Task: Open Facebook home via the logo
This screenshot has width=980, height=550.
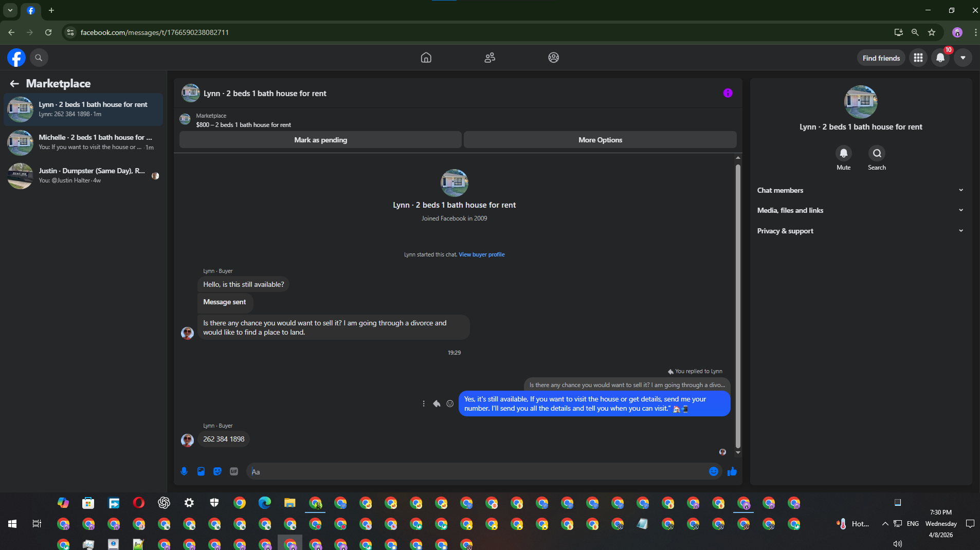Action: click(16, 58)
